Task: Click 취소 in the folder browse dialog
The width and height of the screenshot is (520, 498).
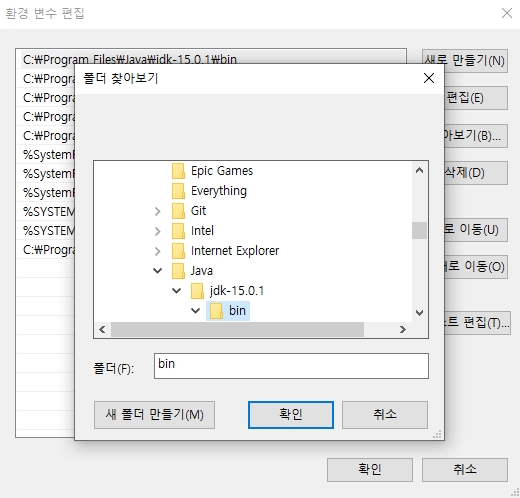Action: click(x=385, y=415)
